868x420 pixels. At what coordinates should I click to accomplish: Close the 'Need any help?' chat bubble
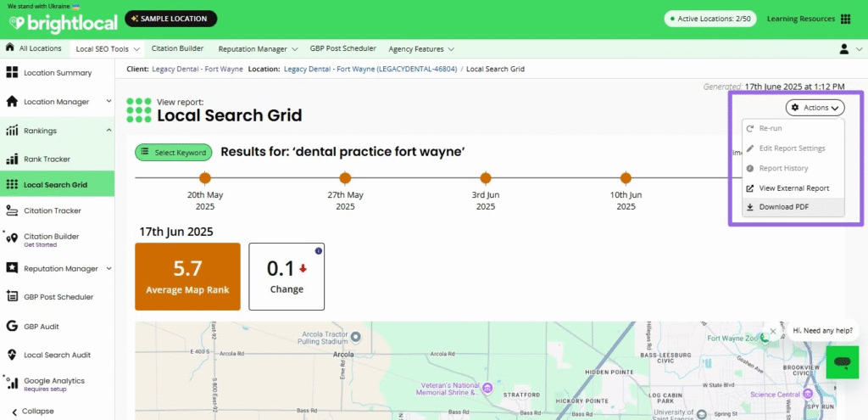click(773, 332)
